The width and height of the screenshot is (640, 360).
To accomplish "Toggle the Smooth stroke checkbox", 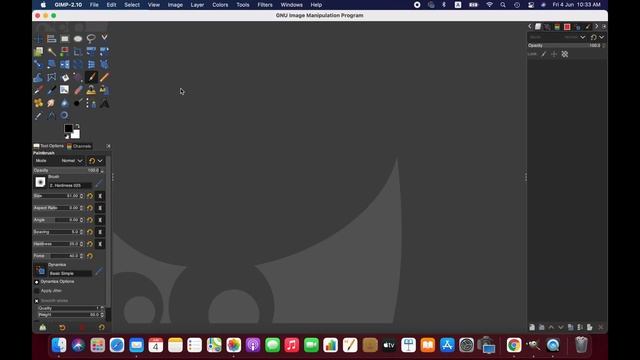I will pyautogui.click(x=37, y=301).
